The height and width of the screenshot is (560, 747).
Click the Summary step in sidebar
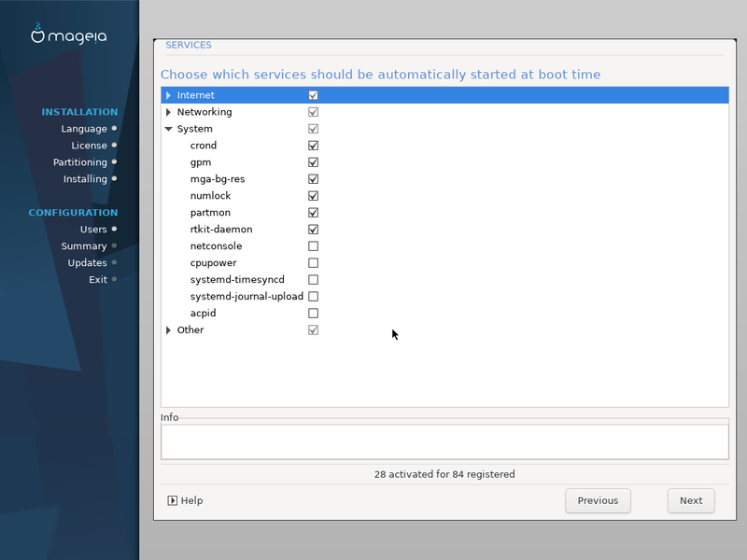(x=84, y=246)
